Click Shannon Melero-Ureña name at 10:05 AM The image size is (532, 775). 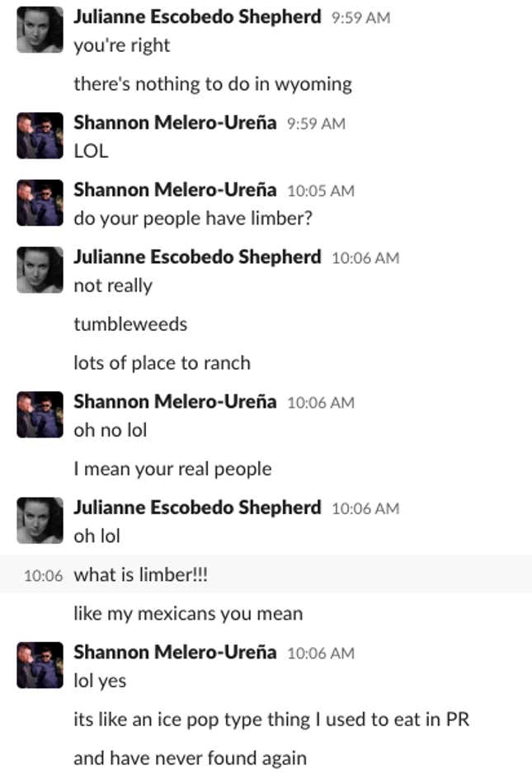(175, 190)
